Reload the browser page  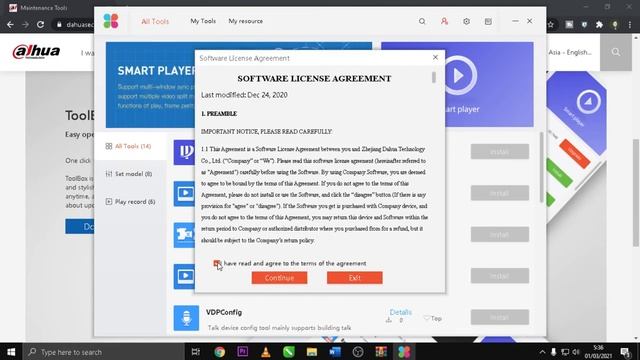(x=40, y=24)
